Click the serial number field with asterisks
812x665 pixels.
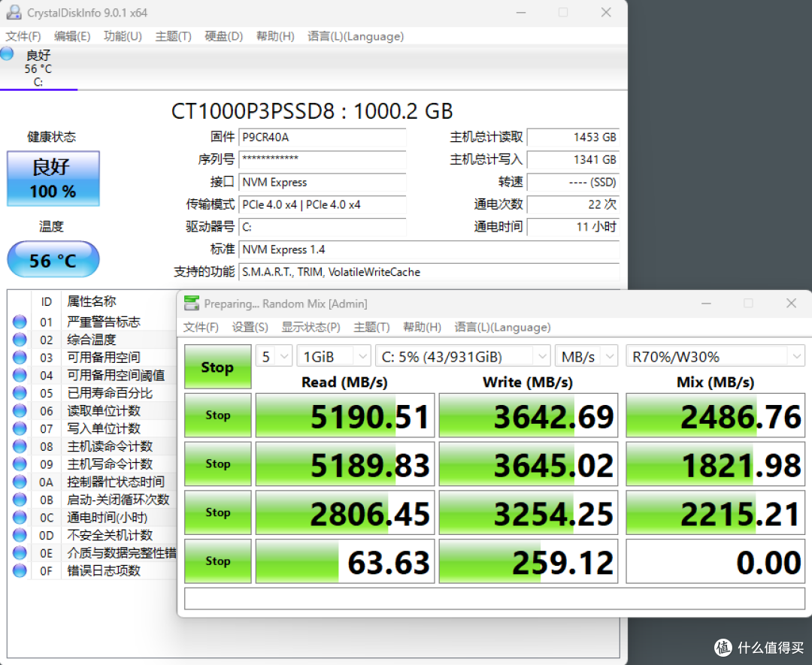point(322,159)
